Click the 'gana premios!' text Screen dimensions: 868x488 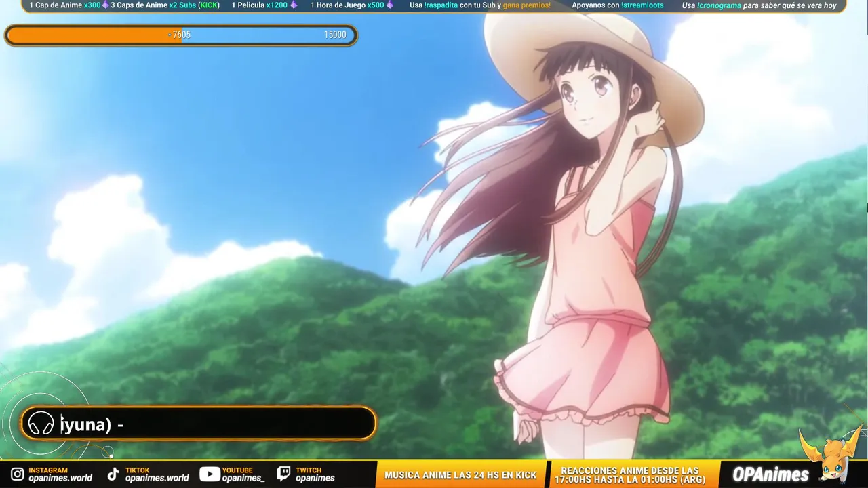(x=527, y=5)
